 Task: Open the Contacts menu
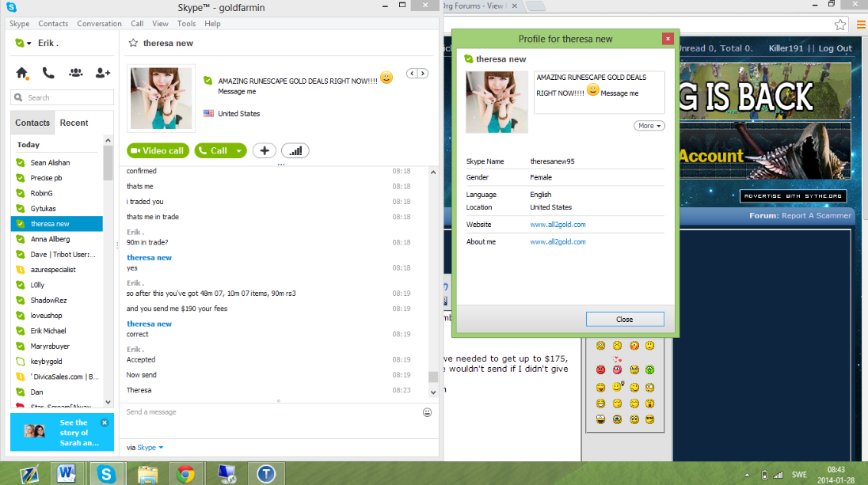[53, 24]
